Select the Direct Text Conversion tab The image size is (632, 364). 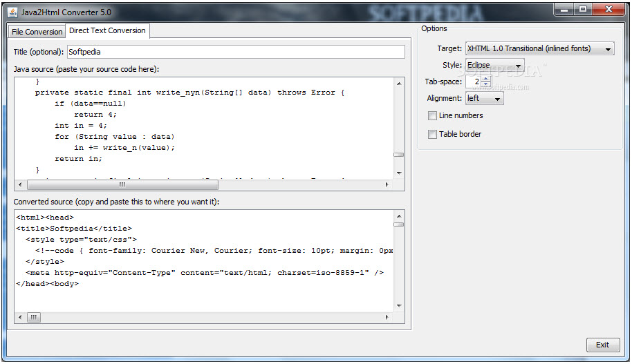click(107, 30)
